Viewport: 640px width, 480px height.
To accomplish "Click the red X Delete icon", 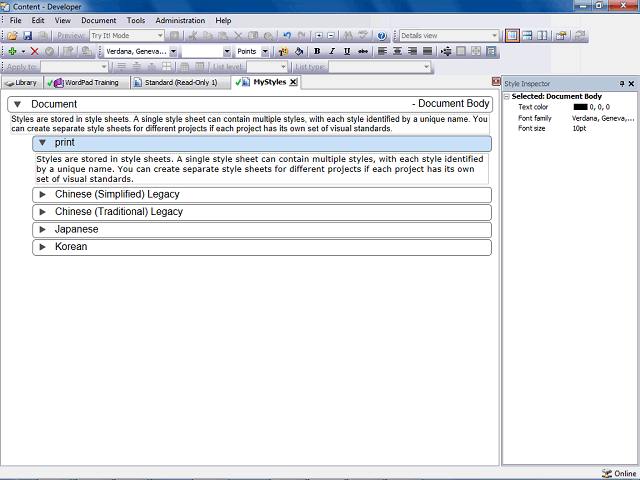I will pos(35,51).
